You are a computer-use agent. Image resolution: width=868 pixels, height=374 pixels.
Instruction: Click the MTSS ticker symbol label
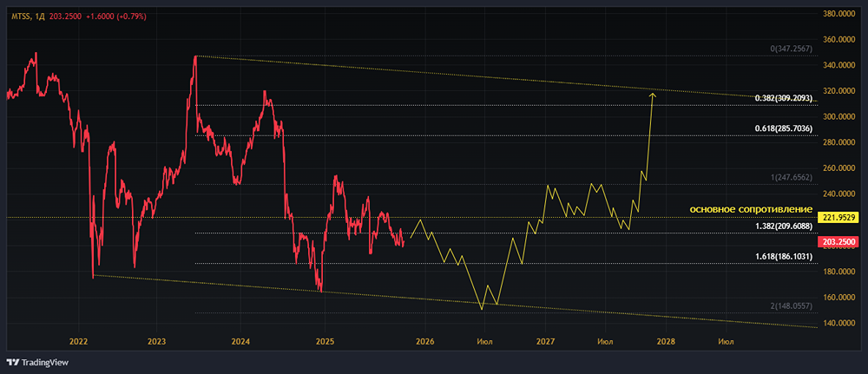point(23,16)
